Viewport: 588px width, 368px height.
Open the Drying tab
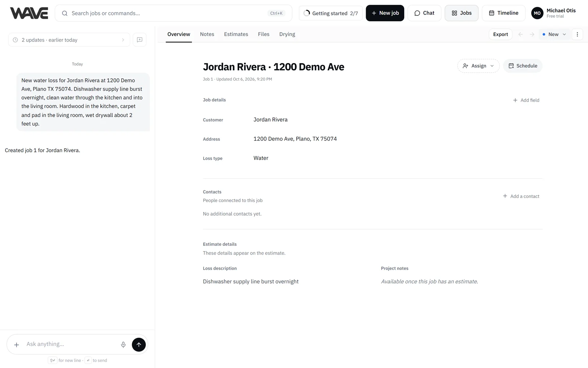point(287,34)
